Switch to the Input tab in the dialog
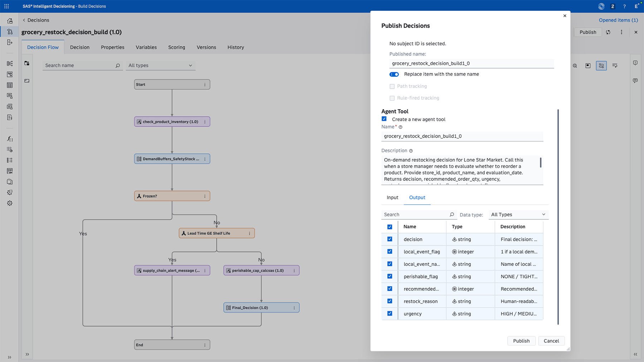 click(x=392, y=197)
